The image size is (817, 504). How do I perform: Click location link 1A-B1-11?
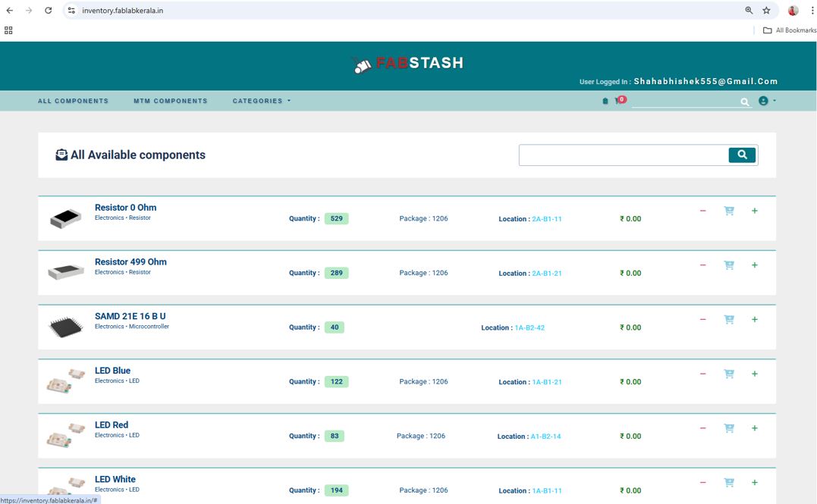547,490
